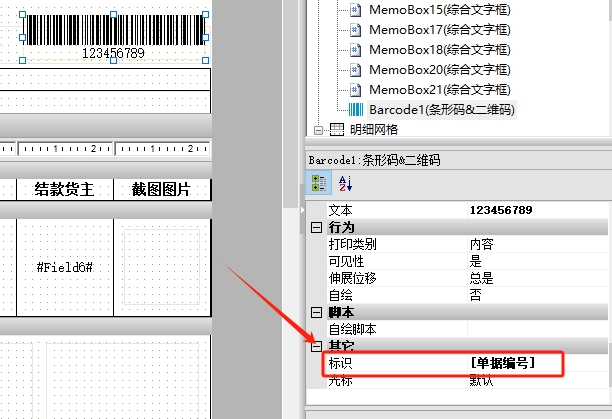The height and width of the screenshot is (419, 612).
Task: Click the 打印类别 property row
Action: [467, 244]
